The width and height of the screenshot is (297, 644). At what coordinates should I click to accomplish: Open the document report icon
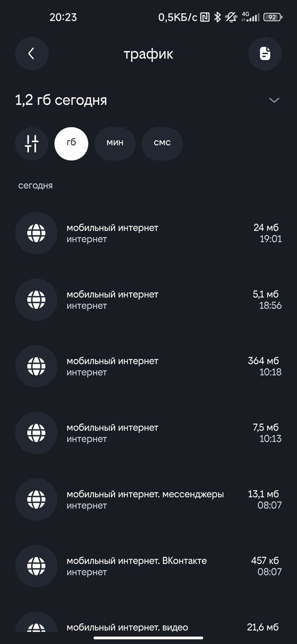(x=265, y=53)
